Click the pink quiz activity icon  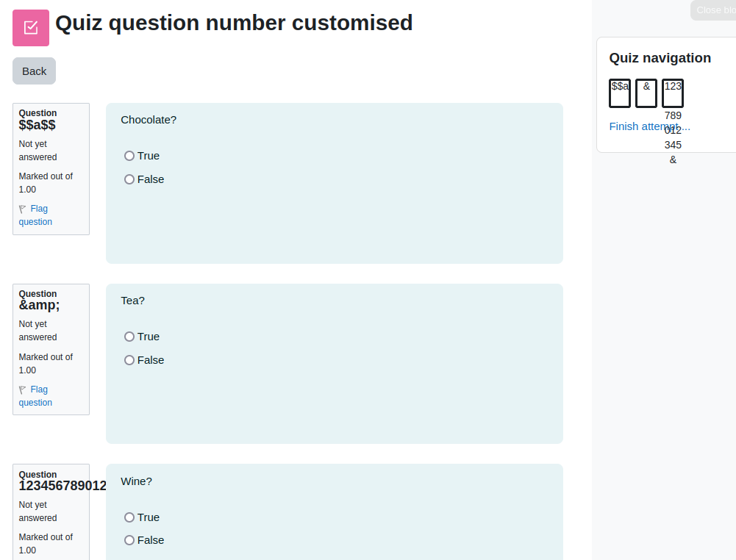coord(31,28)
